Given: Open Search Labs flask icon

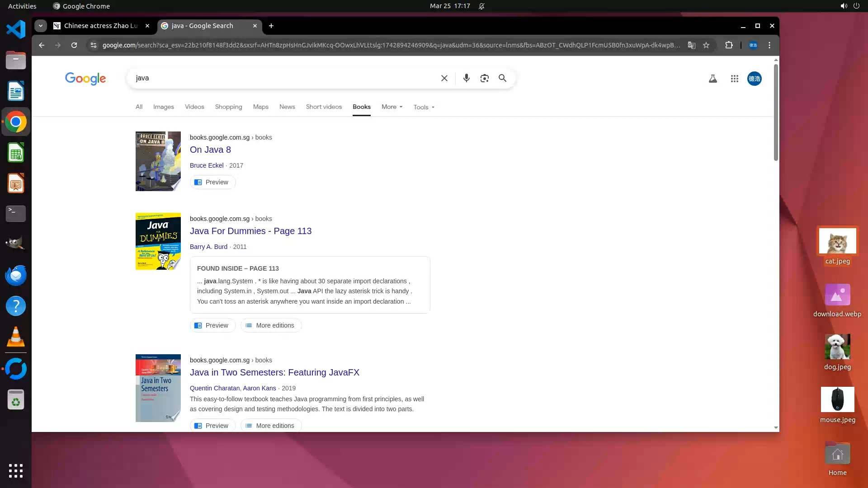Looking at the screenshot, I should (x=712, y=79).
